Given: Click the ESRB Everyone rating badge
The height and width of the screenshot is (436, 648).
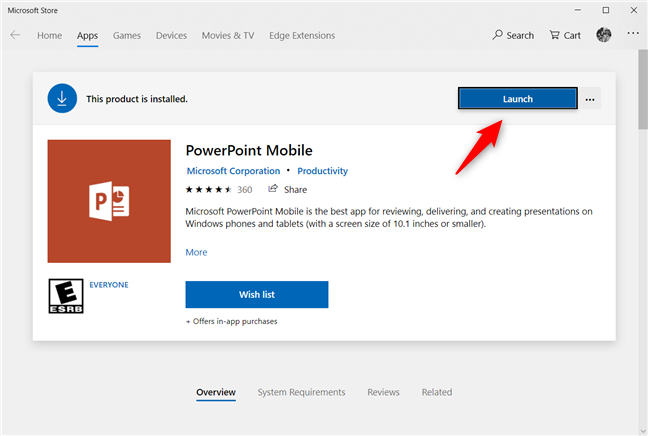Looking at the screenshot, I should tap(66, 295).
